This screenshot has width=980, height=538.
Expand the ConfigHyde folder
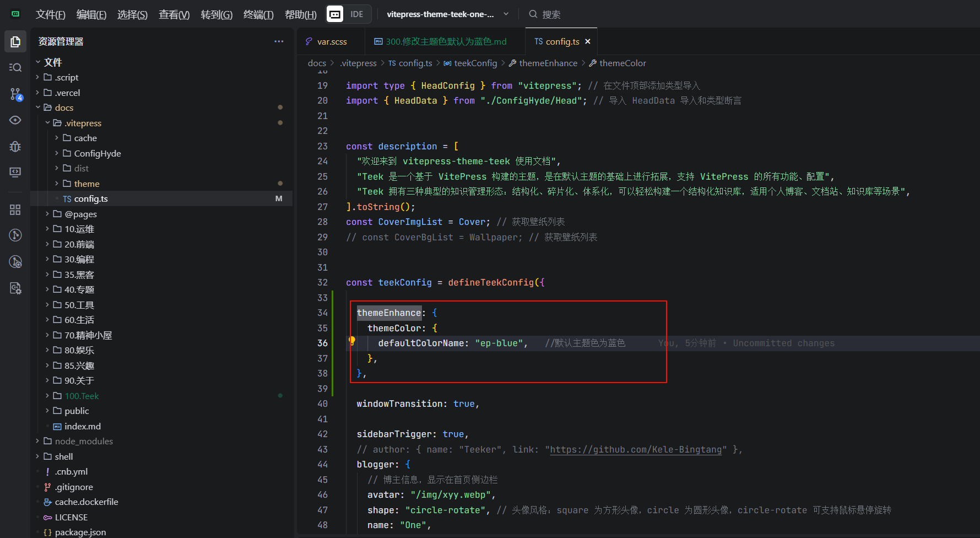[x=57, y=153]
